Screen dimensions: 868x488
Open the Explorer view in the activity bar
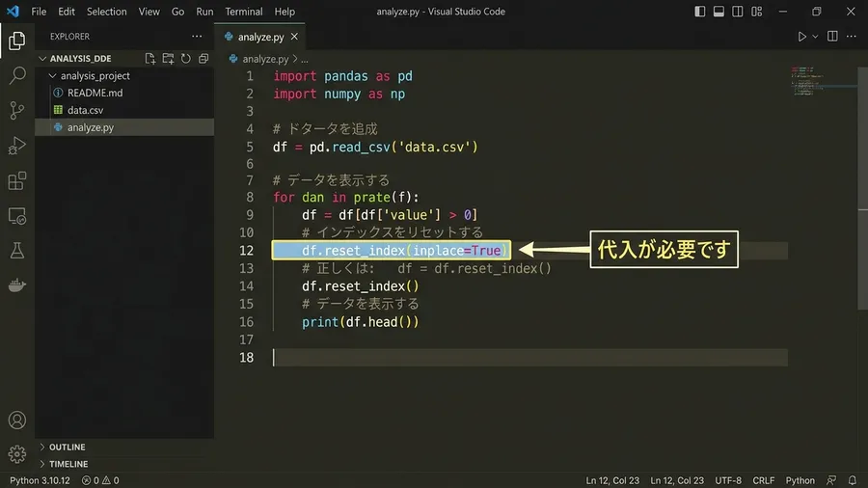point(17,41)
